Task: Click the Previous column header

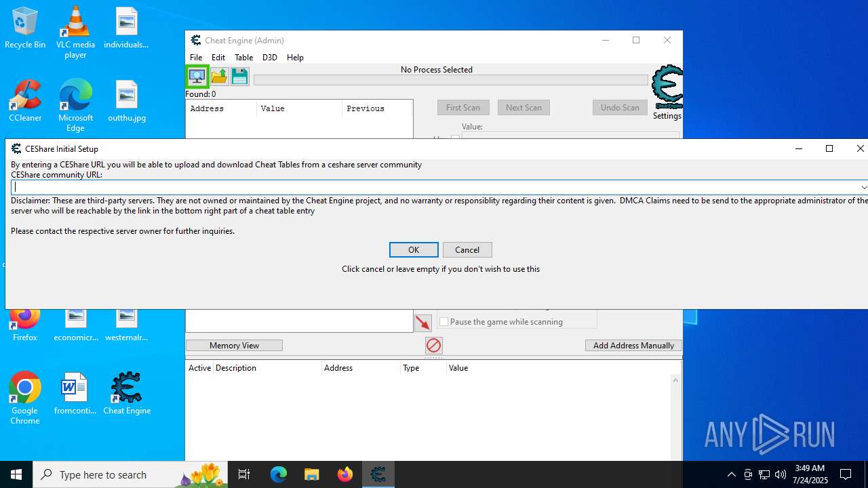Action: [x=377, y=108]
